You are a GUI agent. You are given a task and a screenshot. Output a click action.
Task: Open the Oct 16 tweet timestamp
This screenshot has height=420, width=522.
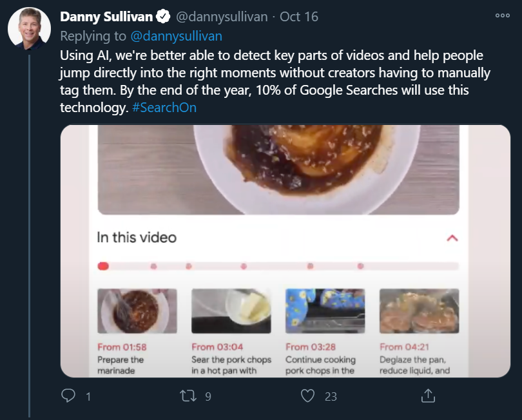click(299, 17)
